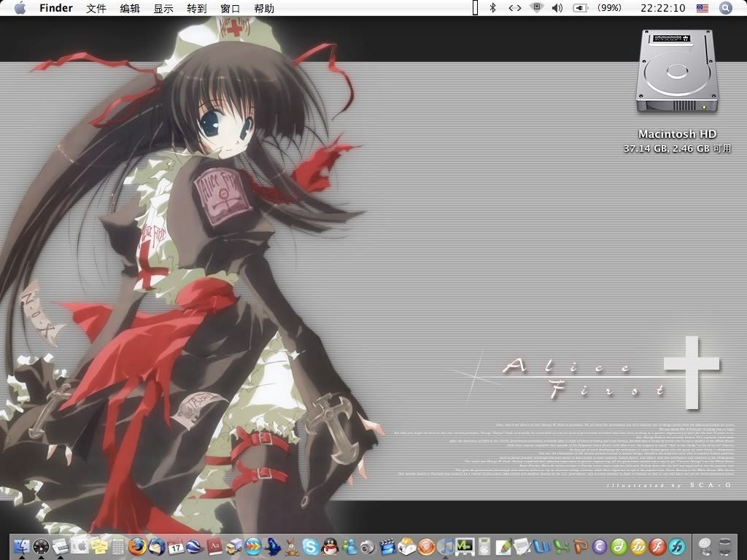Launch purple Macromedia Contribute icon
747x560 pixels.
600,546
